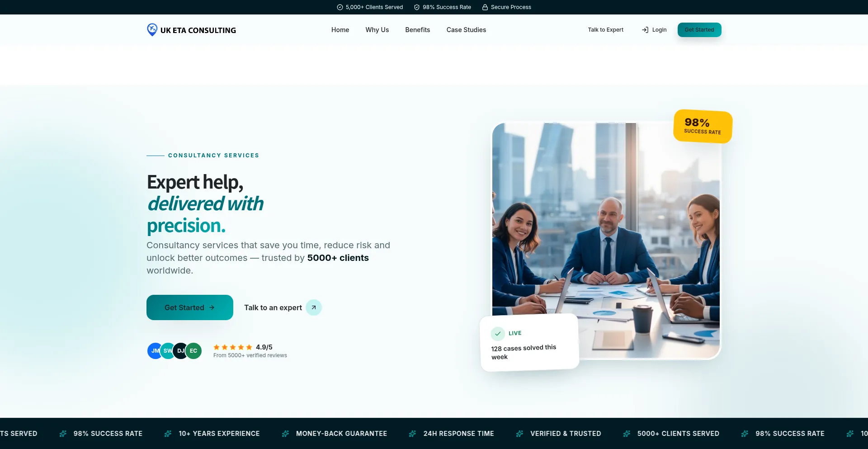
Task: Click sparkle icon before 24H RESPONSE TIME
Action: (412, 434)
